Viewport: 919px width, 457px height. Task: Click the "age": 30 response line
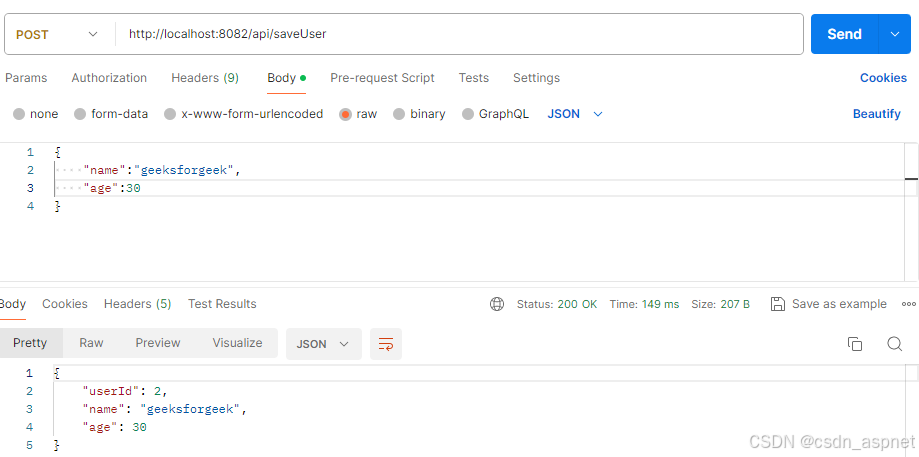pyautogui.click(x=114, y=428)
